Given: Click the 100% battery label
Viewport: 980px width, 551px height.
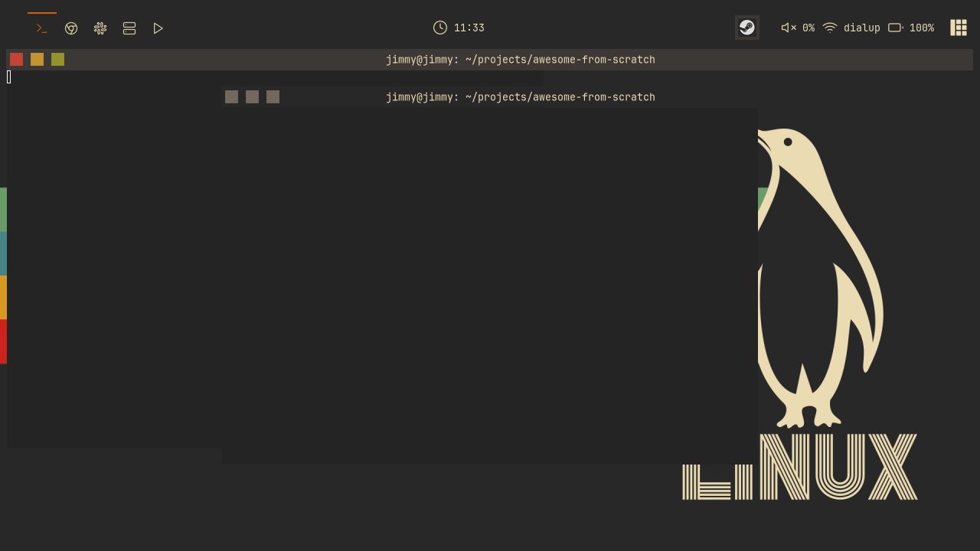Looking at the screenshot, I should coord(922,28).
